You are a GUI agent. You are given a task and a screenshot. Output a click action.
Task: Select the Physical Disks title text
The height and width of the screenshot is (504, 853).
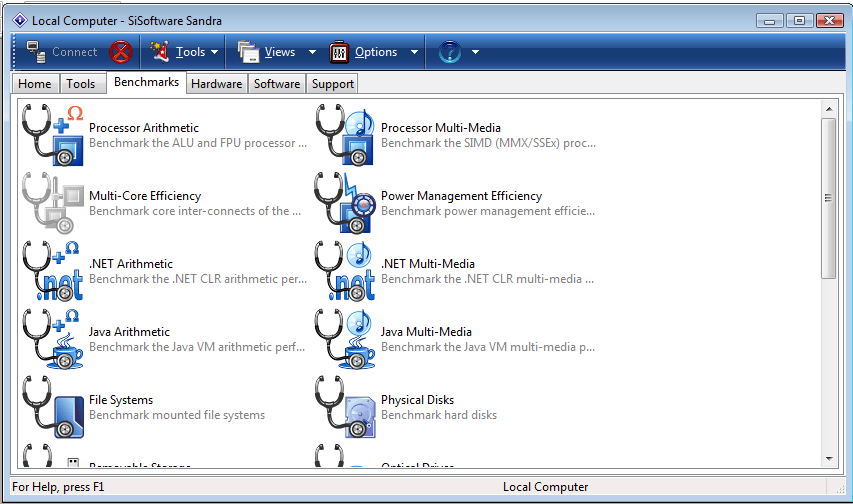tap(417, 400)
